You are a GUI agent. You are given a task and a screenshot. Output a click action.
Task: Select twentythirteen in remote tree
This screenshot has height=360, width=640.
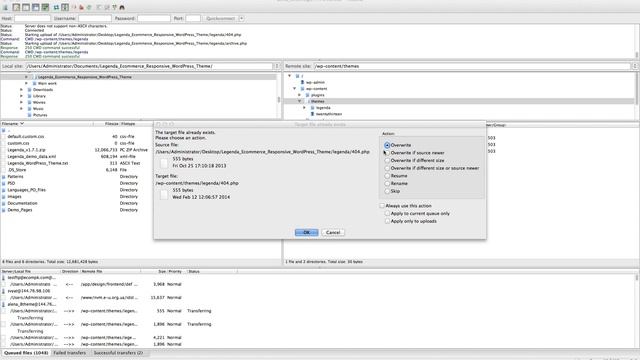pos(329,114)
